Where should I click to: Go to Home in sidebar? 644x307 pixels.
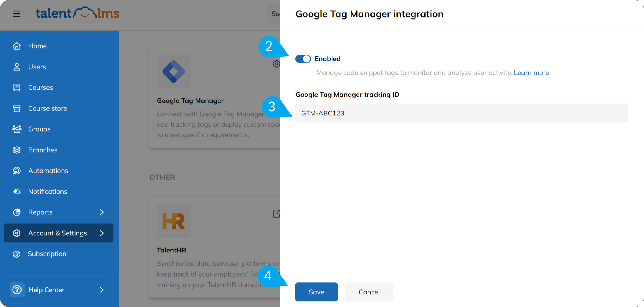point(37,46)
